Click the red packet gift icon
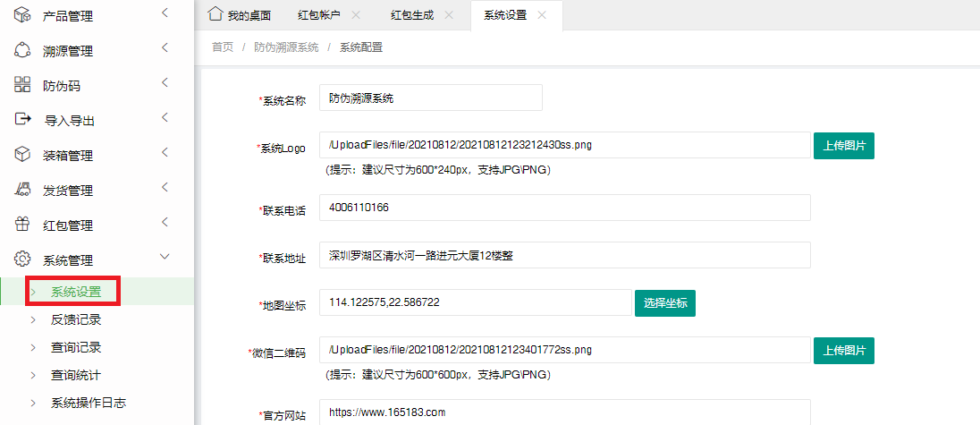Image resolution: width=980 pixels, height=425 pixels. pos(22,225)
